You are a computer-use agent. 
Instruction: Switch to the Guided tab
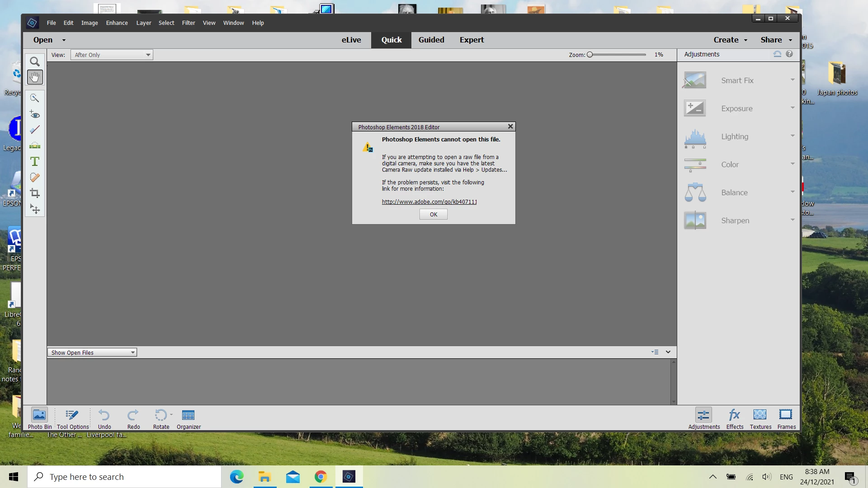point(431,40)
